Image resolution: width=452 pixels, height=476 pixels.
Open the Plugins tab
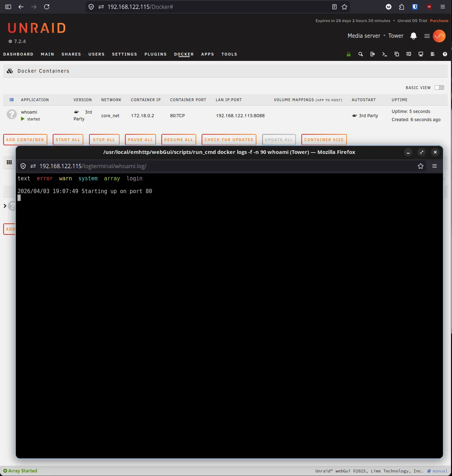coord(156,54)
